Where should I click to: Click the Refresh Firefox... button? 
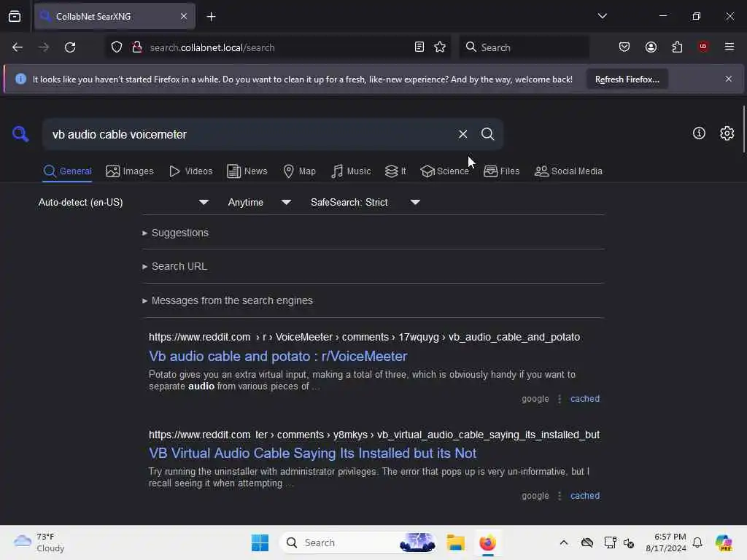coord(627,79)
